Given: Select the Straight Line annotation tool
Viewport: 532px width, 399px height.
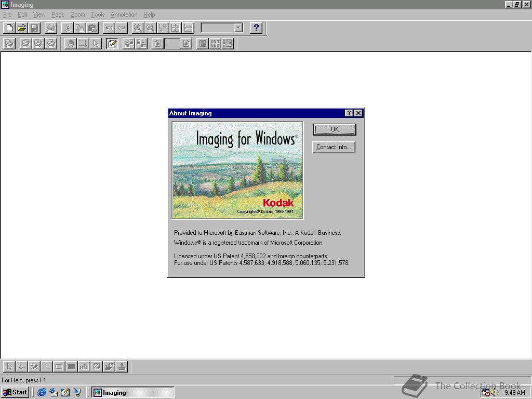Looking at the screenshot, I should (47, 366).
